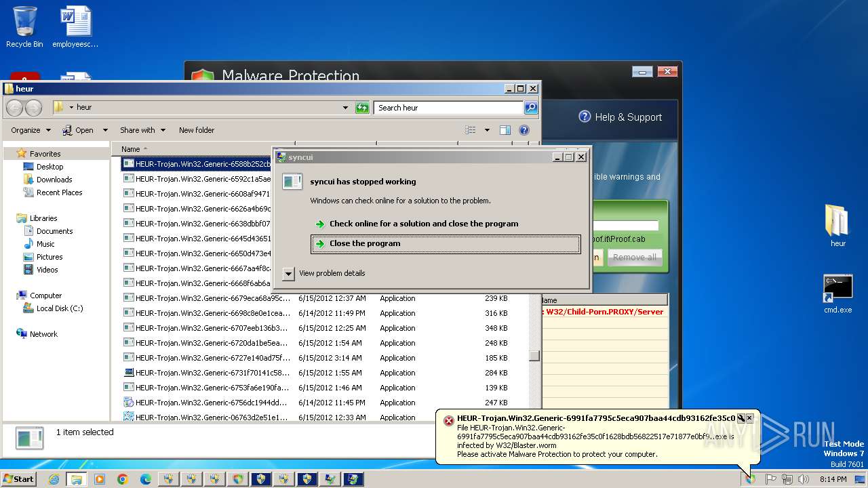Select Local Disk (C:) in navigation pane
This screenshot has width=868, height=488.
coord(60,308)
